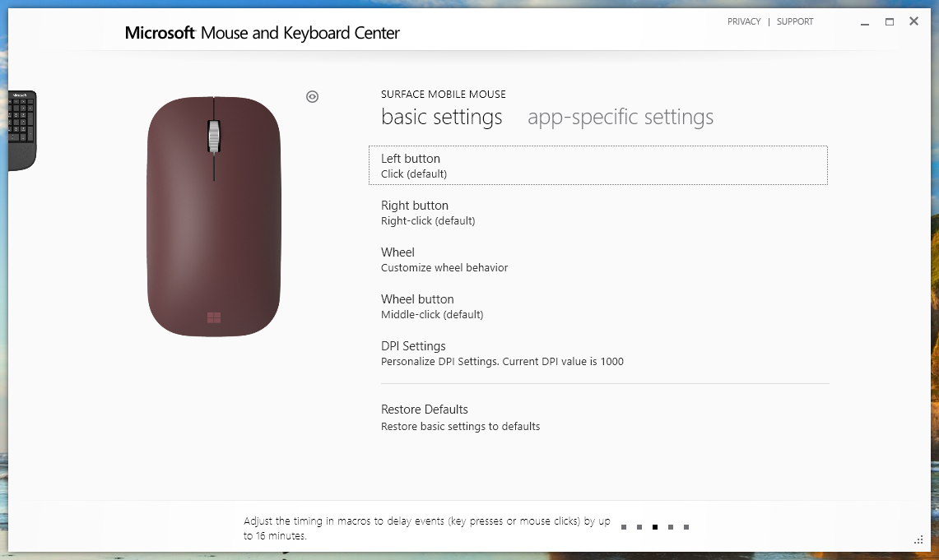Select the second tip carousel dot
This screenshot has height=560, width=939.
click(x=639, y=526)
